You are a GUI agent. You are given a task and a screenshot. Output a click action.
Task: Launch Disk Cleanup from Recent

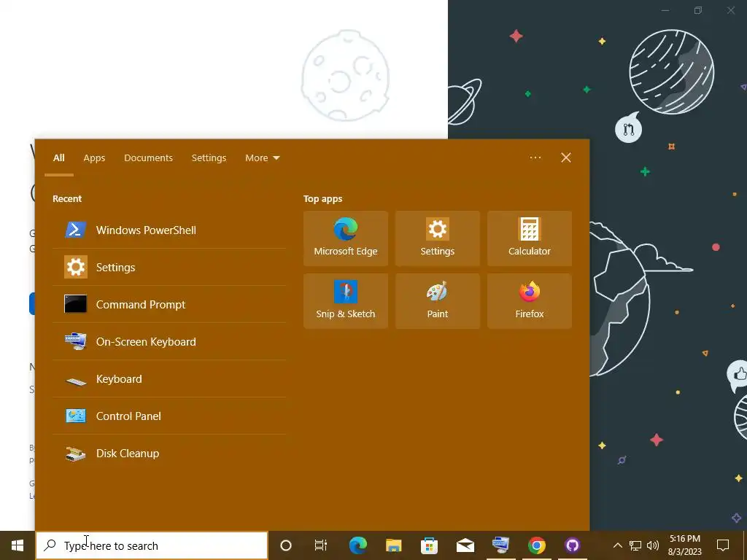(x=169, y=453)
